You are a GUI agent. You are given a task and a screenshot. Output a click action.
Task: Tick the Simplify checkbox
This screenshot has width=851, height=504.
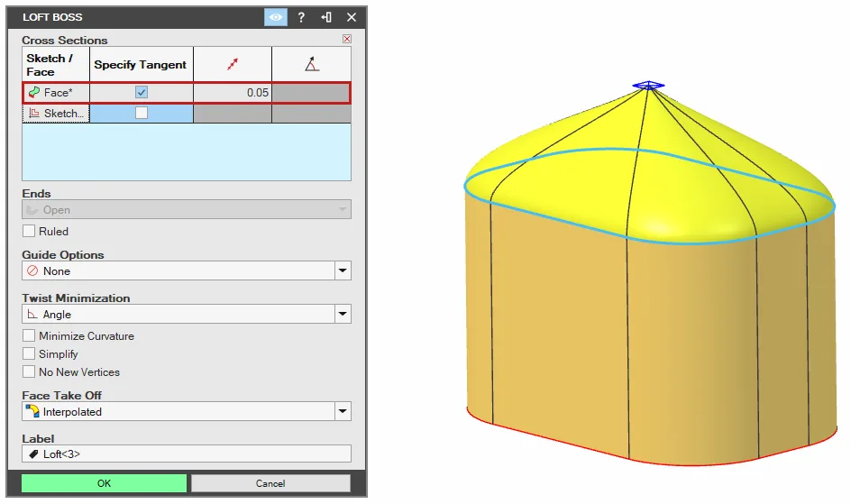[x=29, y=353]
